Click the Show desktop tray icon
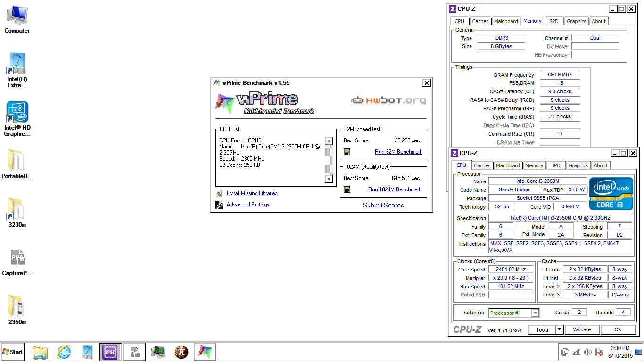 [x=638, y=352]
